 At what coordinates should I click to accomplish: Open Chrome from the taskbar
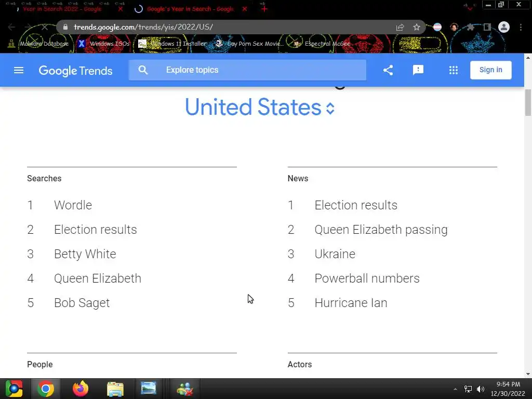(46, 389)
